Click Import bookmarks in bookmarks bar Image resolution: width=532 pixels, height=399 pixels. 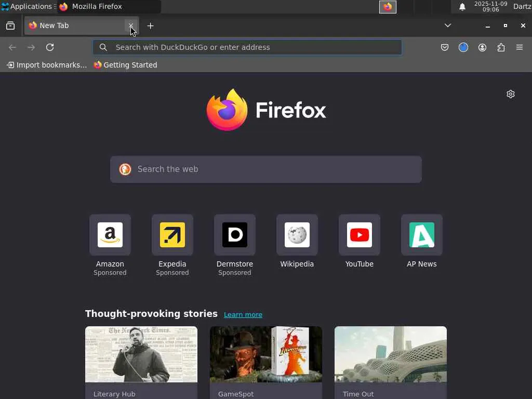coord(47,65)
